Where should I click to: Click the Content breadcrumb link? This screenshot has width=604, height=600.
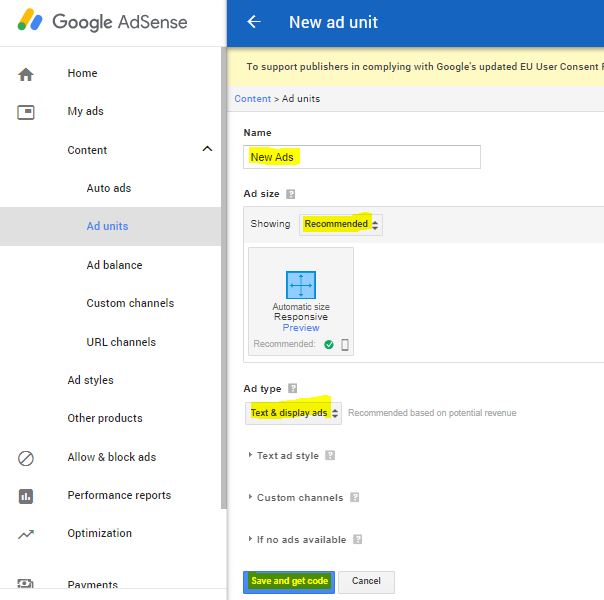click(253, 99)
